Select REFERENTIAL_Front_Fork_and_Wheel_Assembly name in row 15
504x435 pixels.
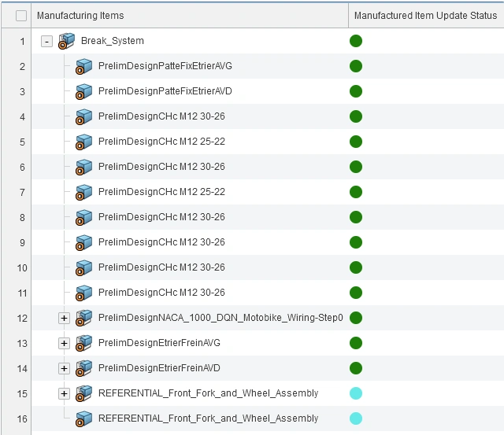pos(208,393)
